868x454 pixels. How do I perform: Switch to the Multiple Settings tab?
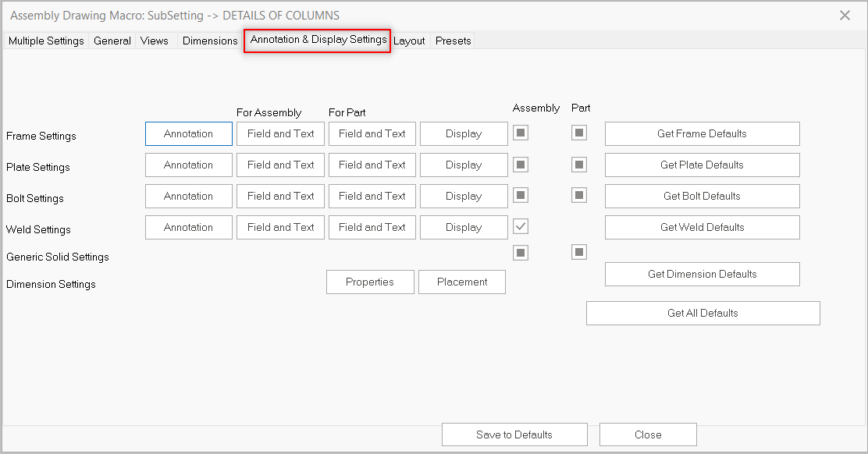46,41
